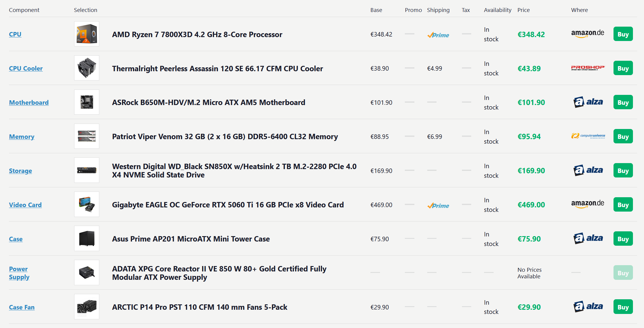Click the Availability column header
This screenshot has height=328, width=644.
coord(498,10)
